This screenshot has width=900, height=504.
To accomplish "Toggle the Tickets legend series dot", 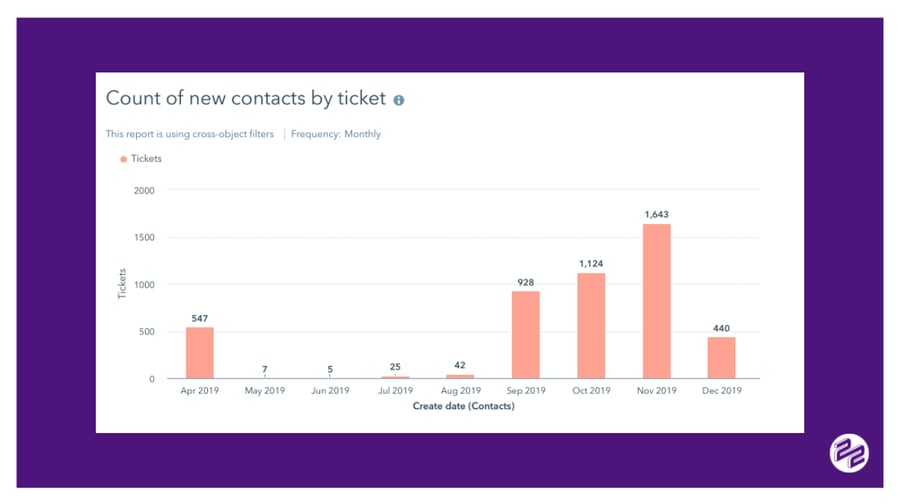I will [124, 159].
